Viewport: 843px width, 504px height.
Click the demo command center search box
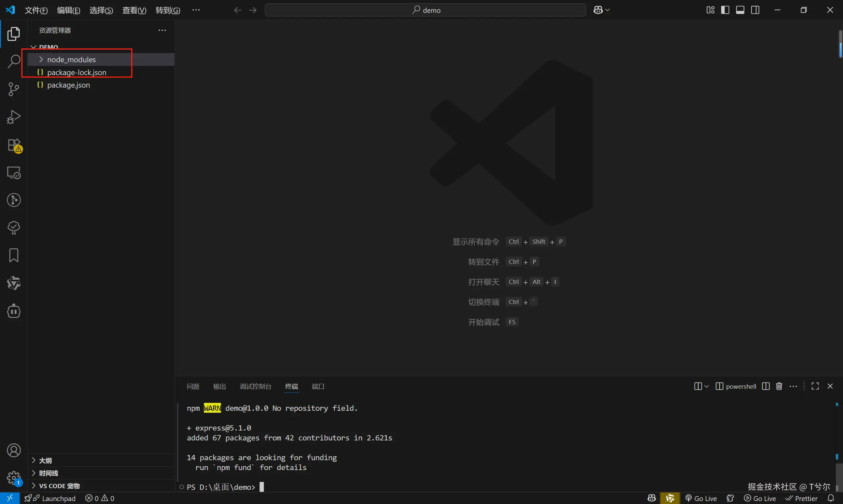coord(425,10)
